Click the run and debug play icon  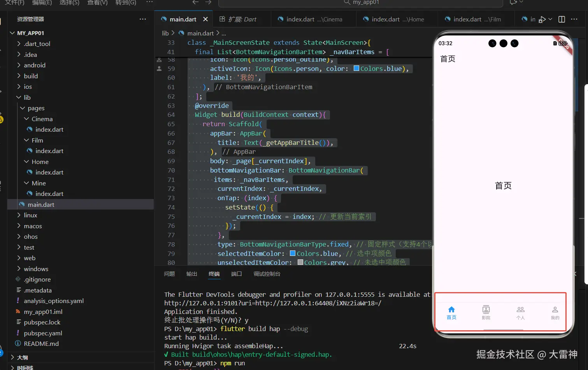pos(542,19)
